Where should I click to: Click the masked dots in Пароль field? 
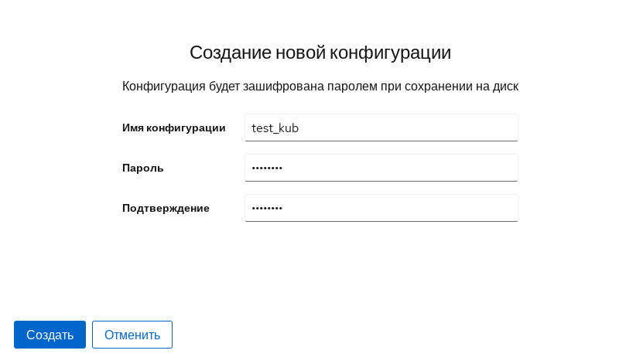267,168
